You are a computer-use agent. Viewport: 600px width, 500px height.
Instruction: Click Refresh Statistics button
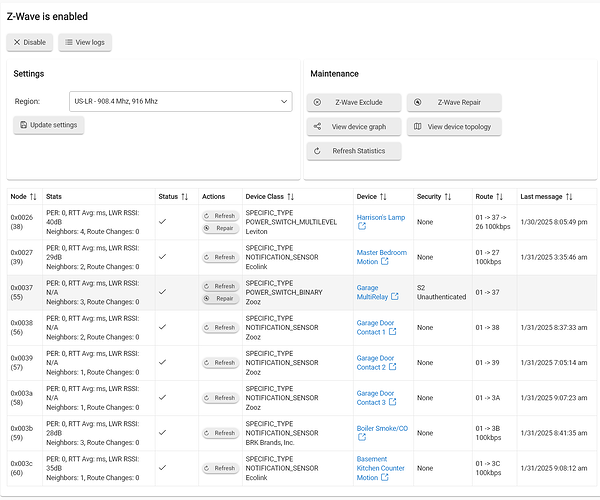click(354, 151)
